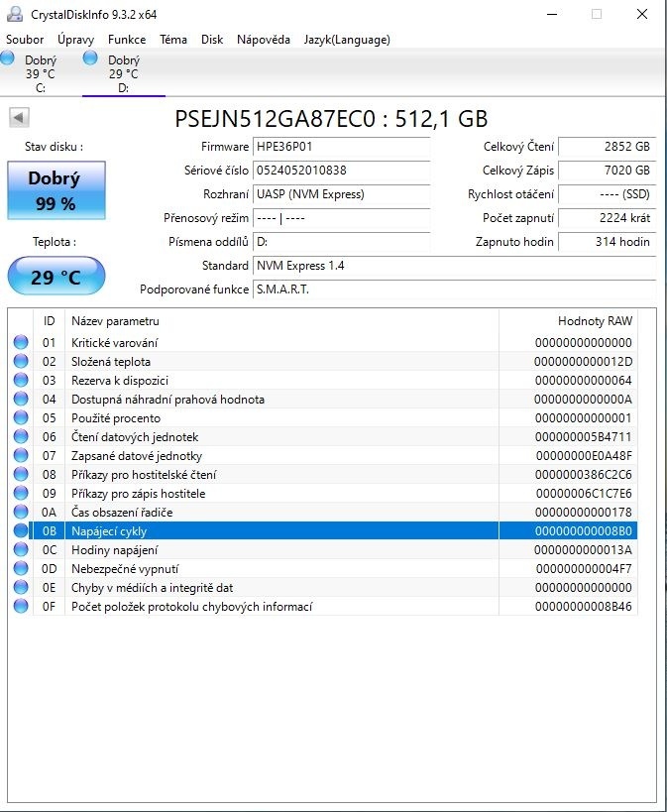Click the Název parametru column header
Screen dimensions: 667x812
click(281, 321)
